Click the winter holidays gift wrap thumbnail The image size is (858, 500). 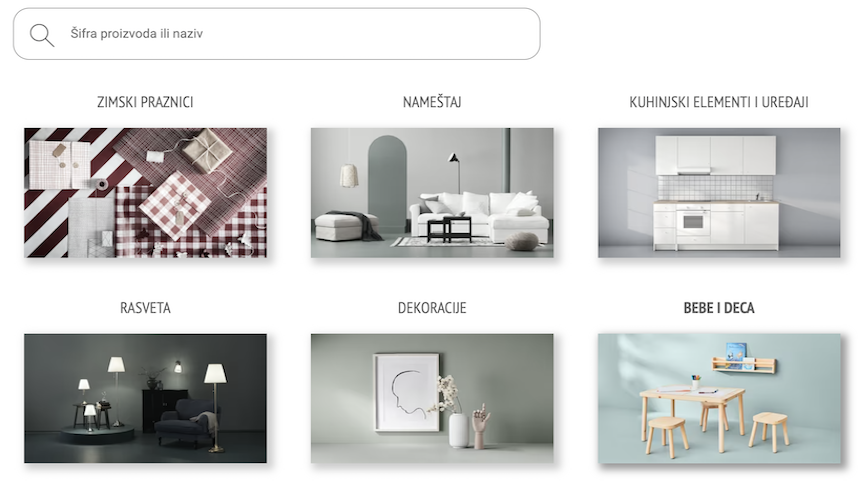(146, 193)
